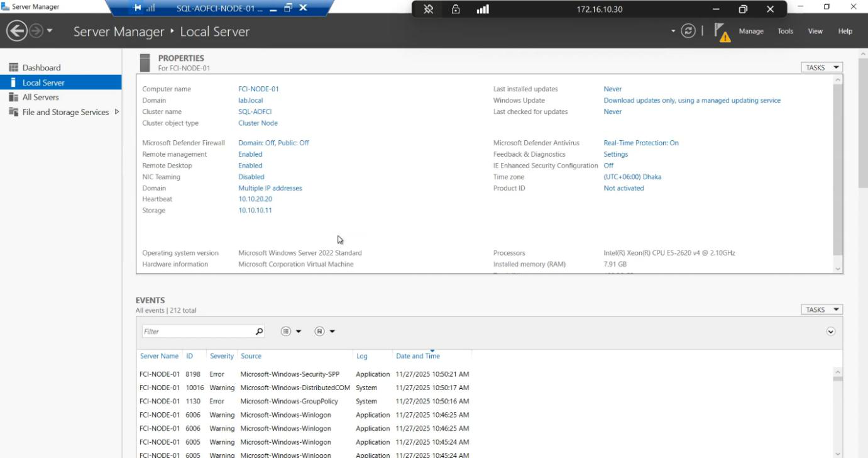Sort events by Source column
Image resolution: width=868 pixels, height=458 pixels.
[251, 356]
